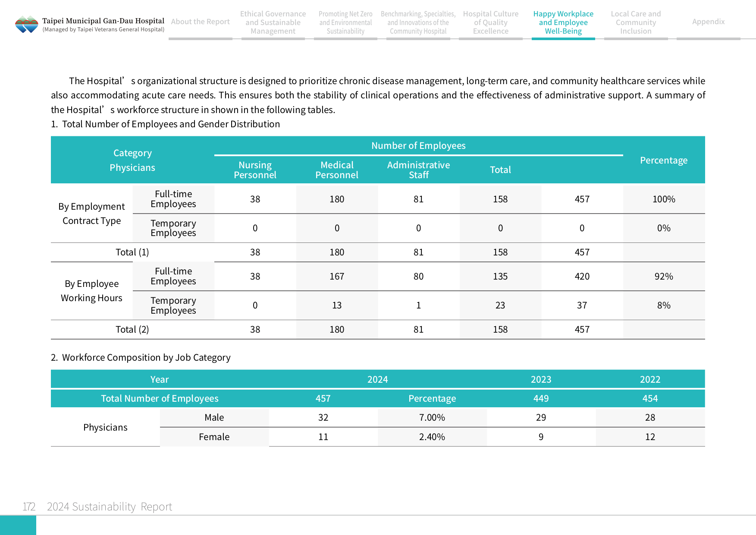Click the '8%' percentage cell

[x=664, y=305]
